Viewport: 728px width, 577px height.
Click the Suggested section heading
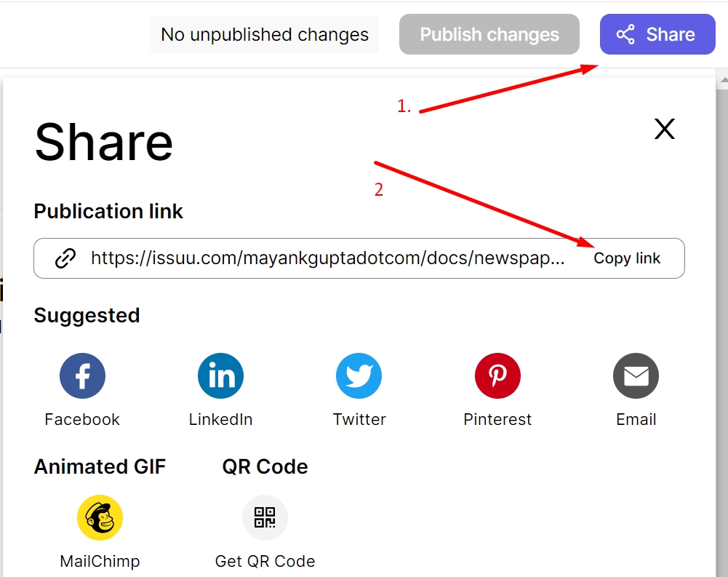click(x=87, y=315)
